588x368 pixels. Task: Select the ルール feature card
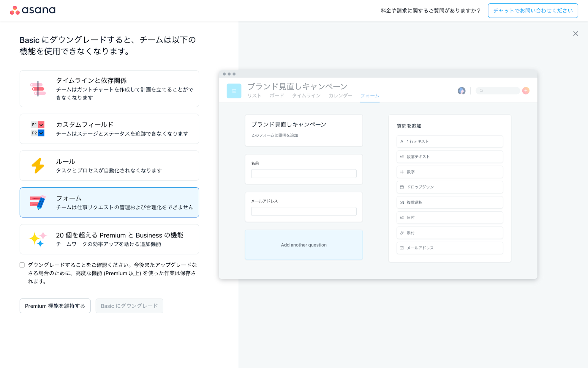point(109,166)
